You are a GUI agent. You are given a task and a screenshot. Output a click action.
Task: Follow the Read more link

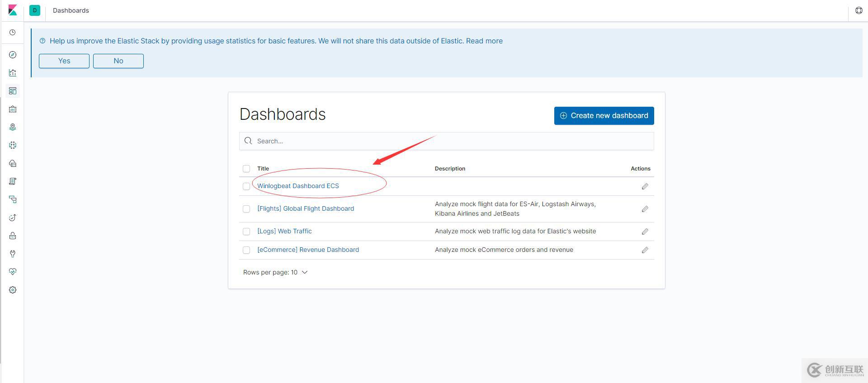click(484, 41)
